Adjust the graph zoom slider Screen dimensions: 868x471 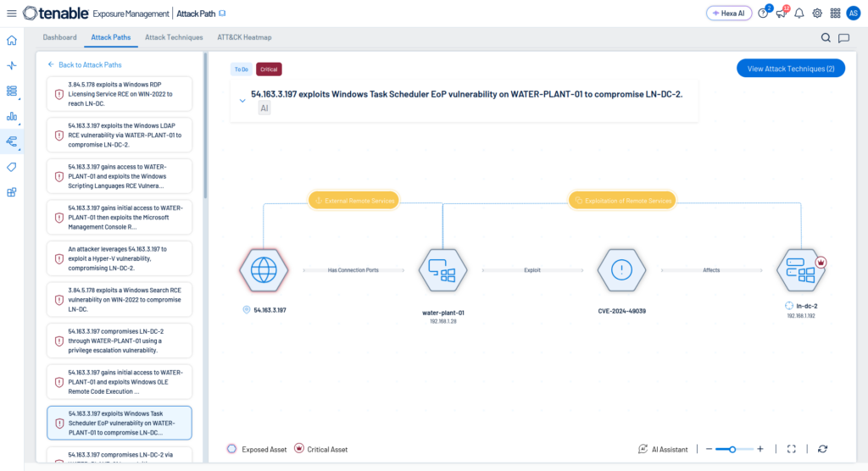coord(734,449)
